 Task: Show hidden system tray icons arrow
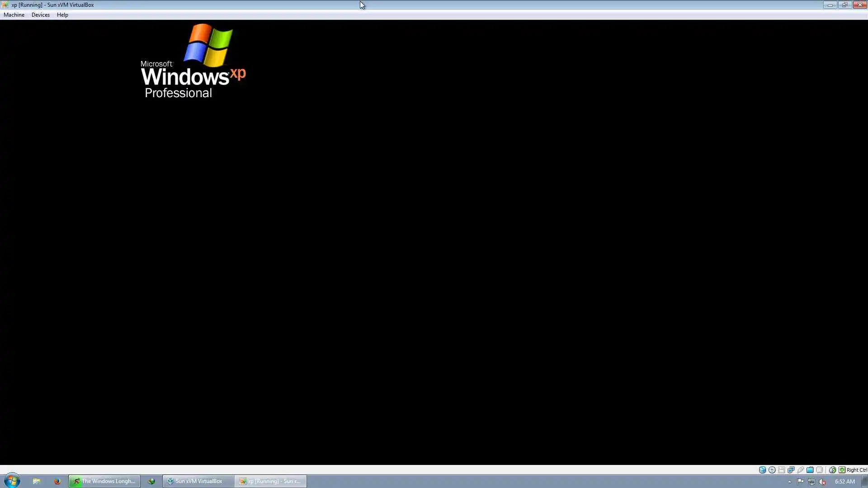pyautogui.click(x=789, y=482)
